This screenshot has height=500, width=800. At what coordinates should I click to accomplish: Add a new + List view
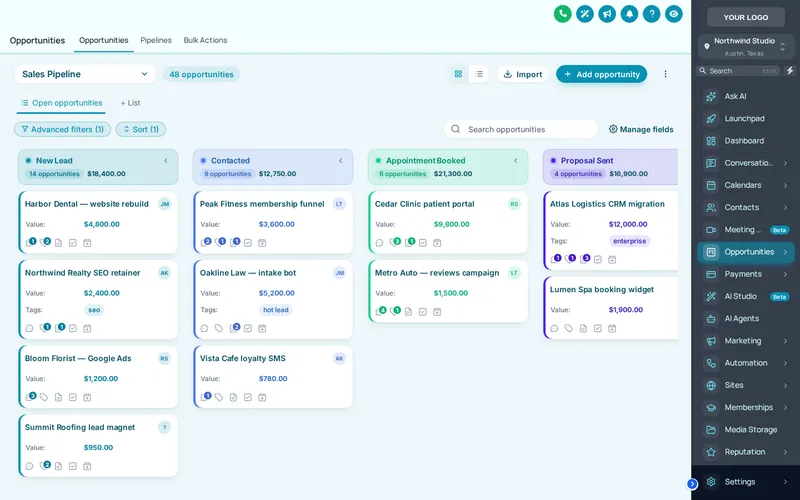pyautogui.click(x=131, y=103)
